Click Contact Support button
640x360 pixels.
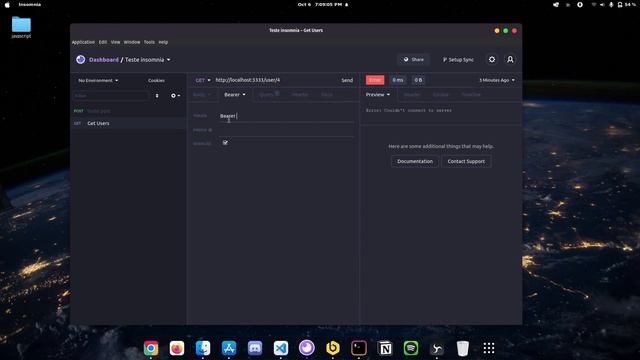[466, 161]
